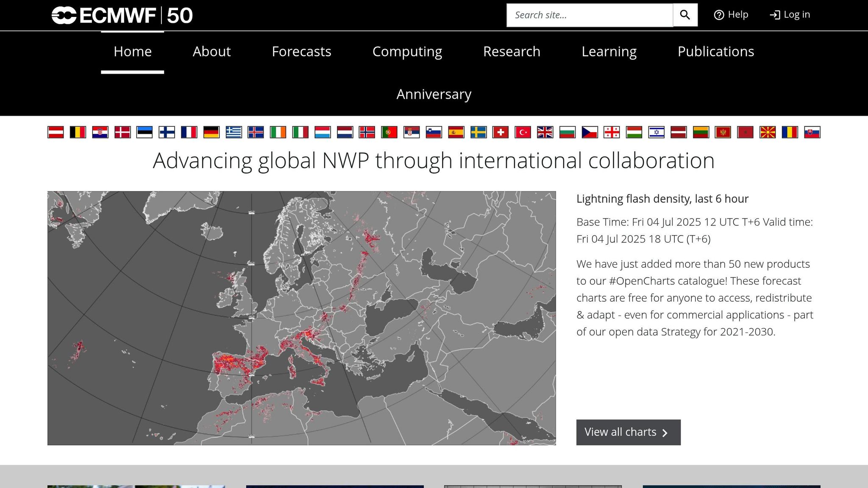This screenshot has width=868, height=488.
Task: Open the Anniversary menu item
Action: click(434, 94)
